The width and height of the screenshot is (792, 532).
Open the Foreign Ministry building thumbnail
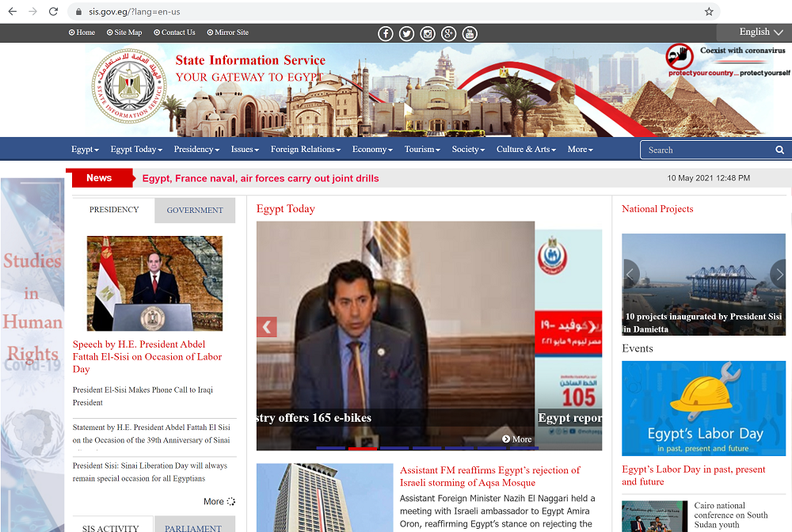pos(325,497)
